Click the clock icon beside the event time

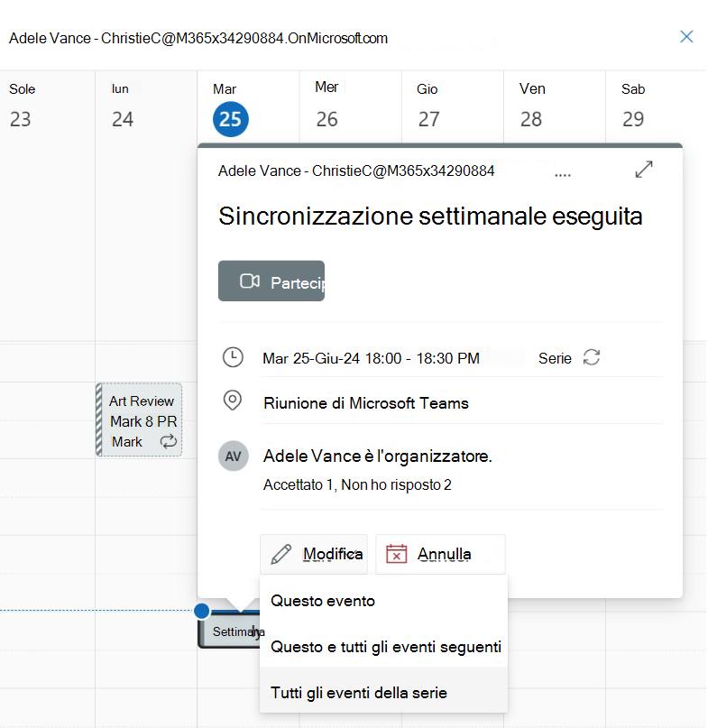[233, 357]
